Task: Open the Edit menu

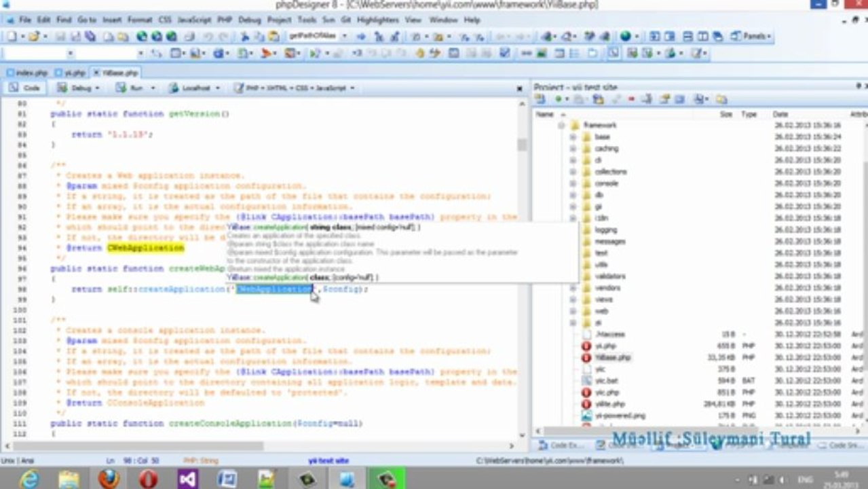Action: pos(43,20)
